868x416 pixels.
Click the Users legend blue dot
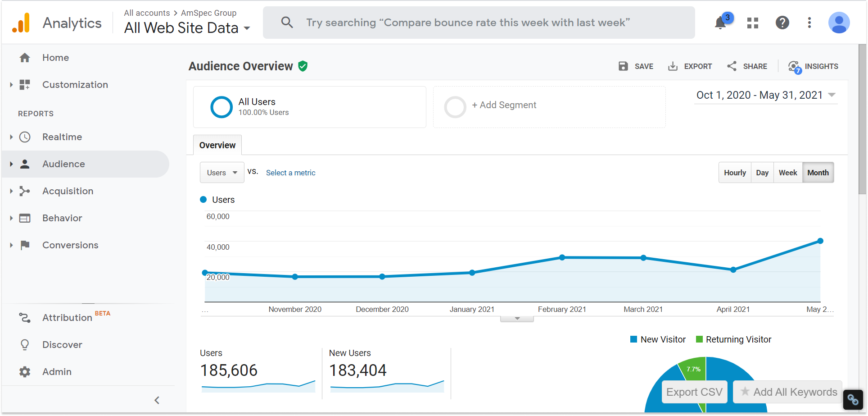[x=203, y=200]
